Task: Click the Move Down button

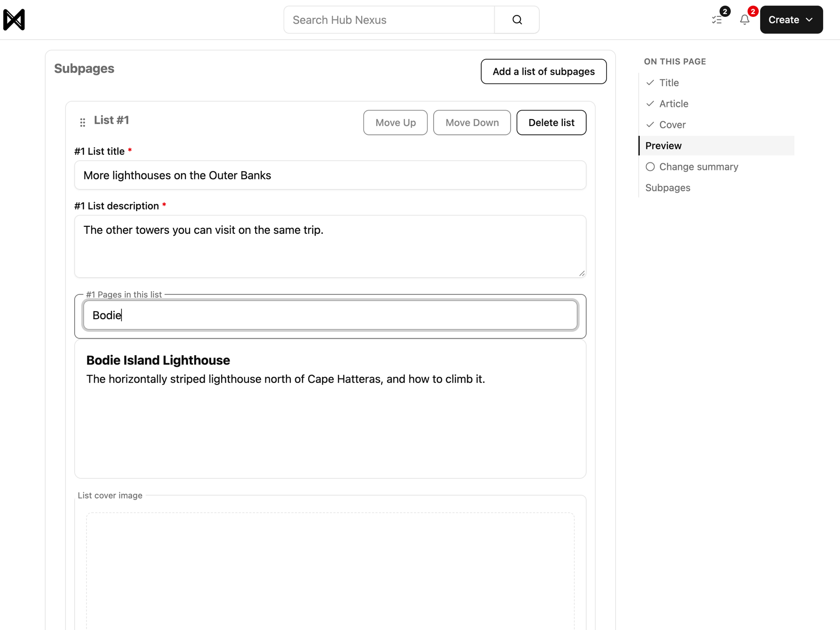Action: (x=472, y=123)
